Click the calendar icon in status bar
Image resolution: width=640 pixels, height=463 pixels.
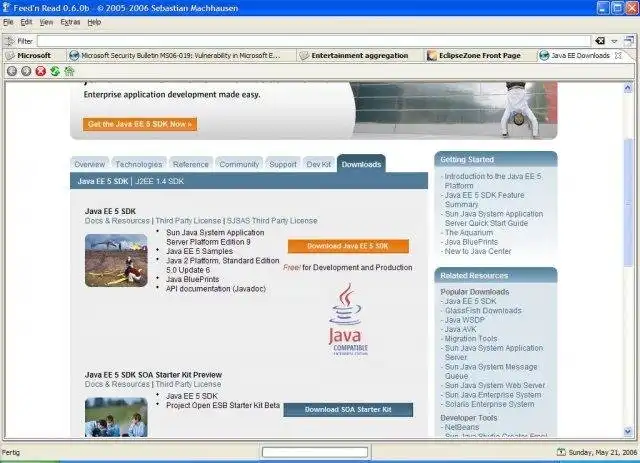561,452
